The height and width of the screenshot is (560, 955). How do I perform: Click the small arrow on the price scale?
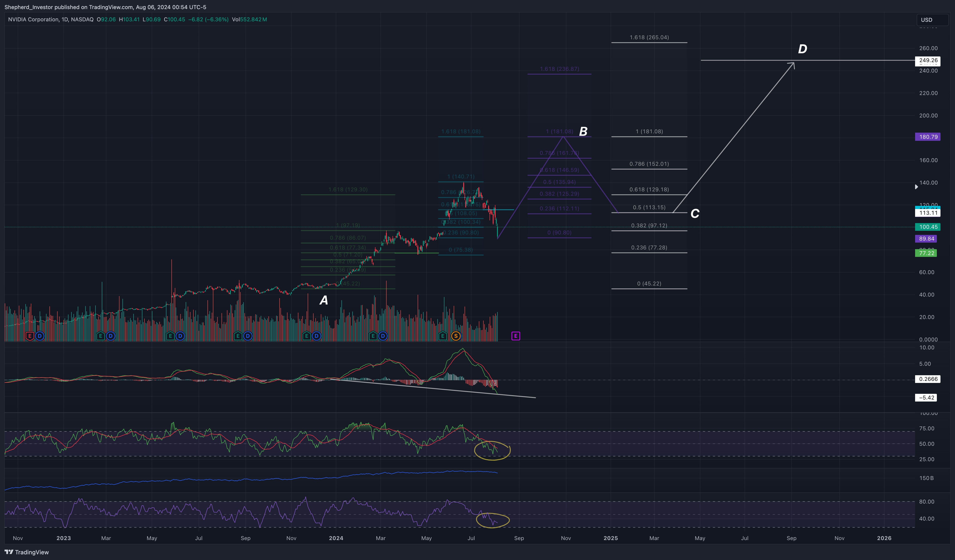coord(916,187)
